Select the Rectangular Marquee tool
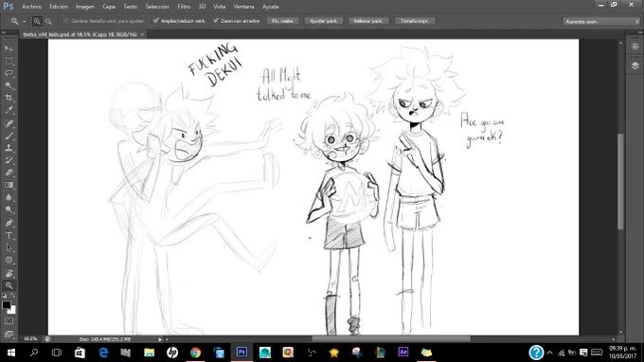The image size is (644, 362). tap(9, 62)
